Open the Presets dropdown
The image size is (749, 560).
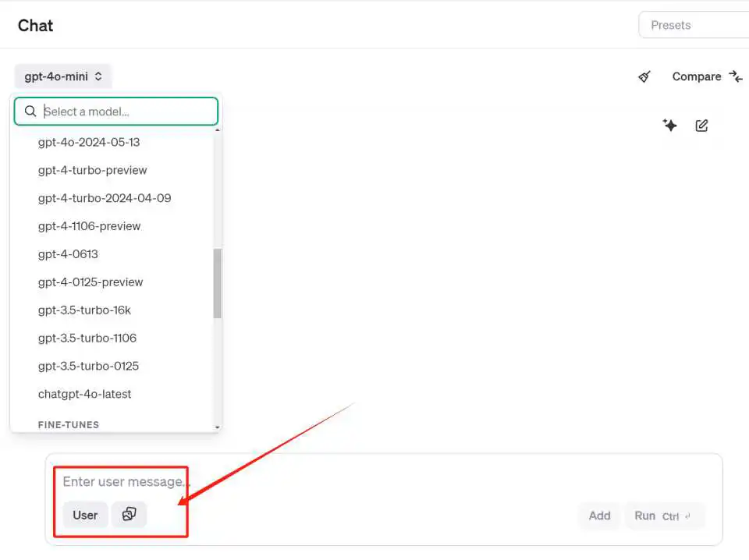click(x=694, y=25)
